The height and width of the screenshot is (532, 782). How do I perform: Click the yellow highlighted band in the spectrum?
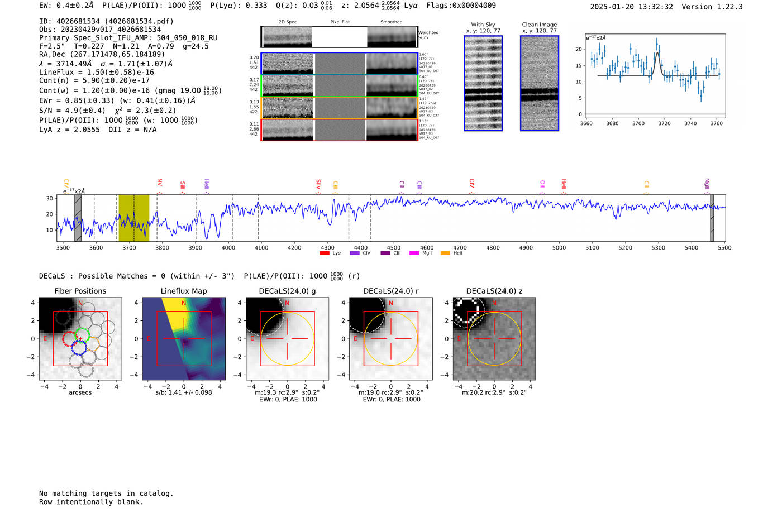133,218
